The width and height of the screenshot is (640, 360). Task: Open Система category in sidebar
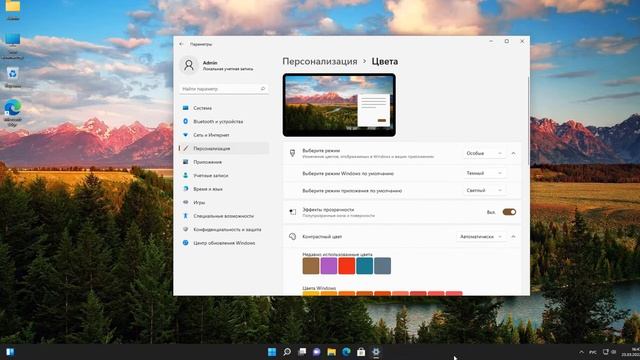click(224, 108)
